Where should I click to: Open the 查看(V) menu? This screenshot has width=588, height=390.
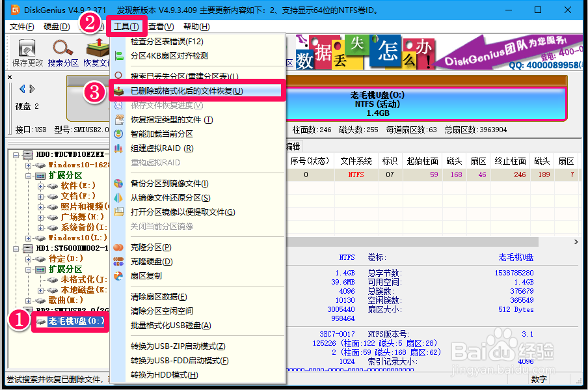(161, 27)
